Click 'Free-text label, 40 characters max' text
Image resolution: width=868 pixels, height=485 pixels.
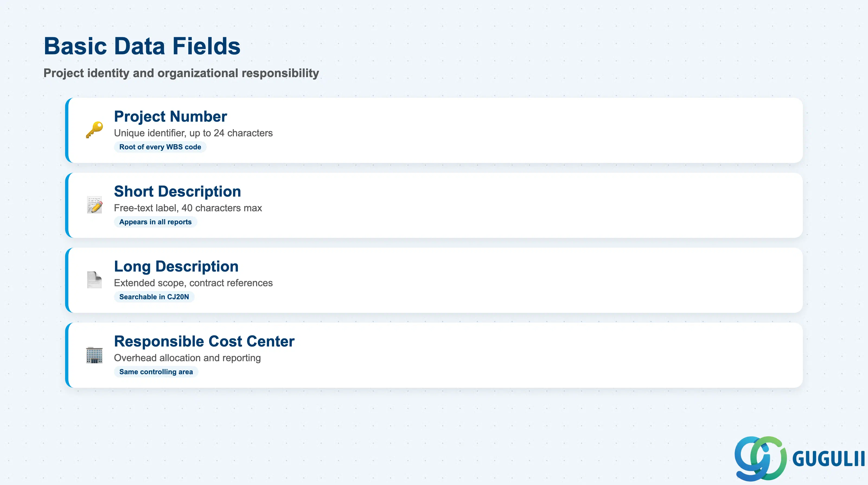pos(188,208)
